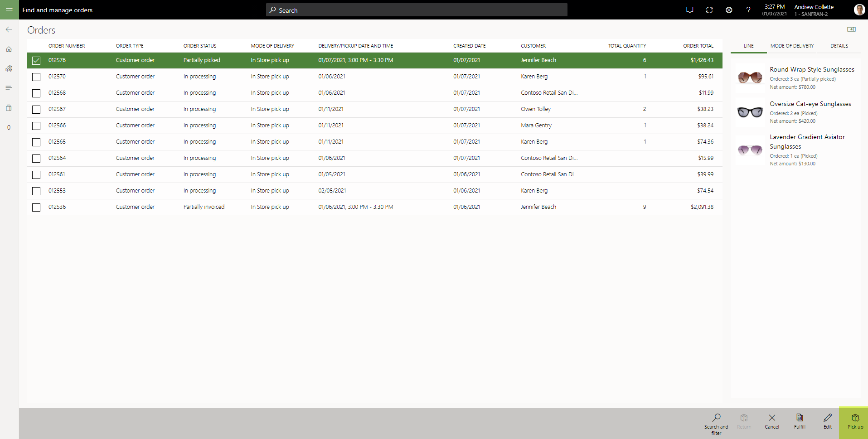Viewport: 868px width, 439px height.
Task: Open Settings via the gear icon
Action: tap(729, 10)
